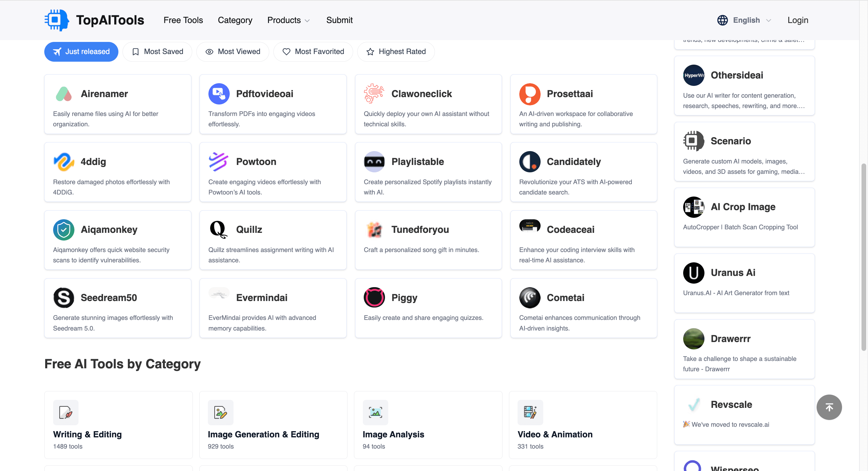The image size is (868, 471).
Task: Click the Drawerrr green icon
Action: [x=694, y=339]
